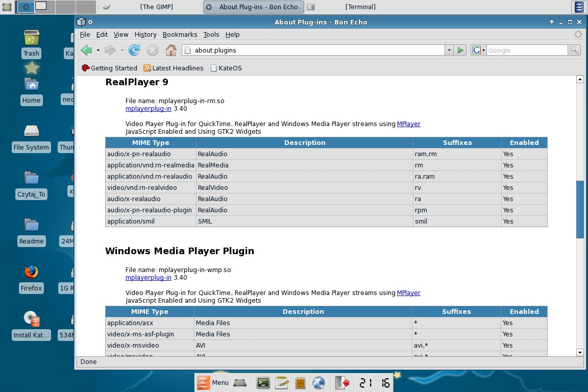Click the scrollbar up arrow

click(580, 79)
